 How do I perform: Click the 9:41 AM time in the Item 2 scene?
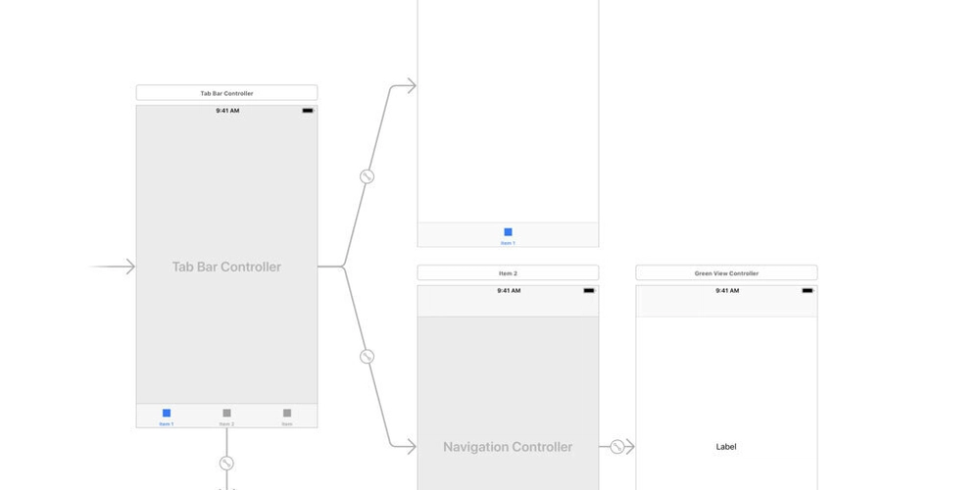509,291
